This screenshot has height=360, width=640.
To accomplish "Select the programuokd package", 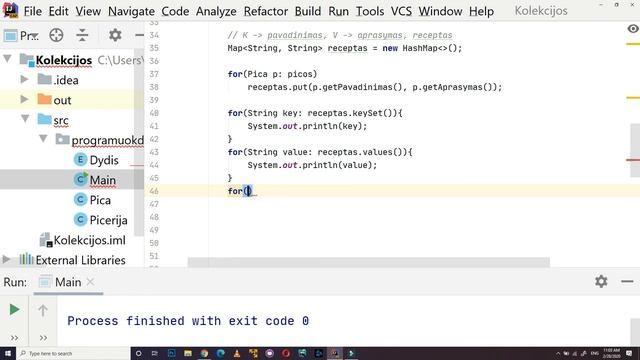I will pos(108,140).
